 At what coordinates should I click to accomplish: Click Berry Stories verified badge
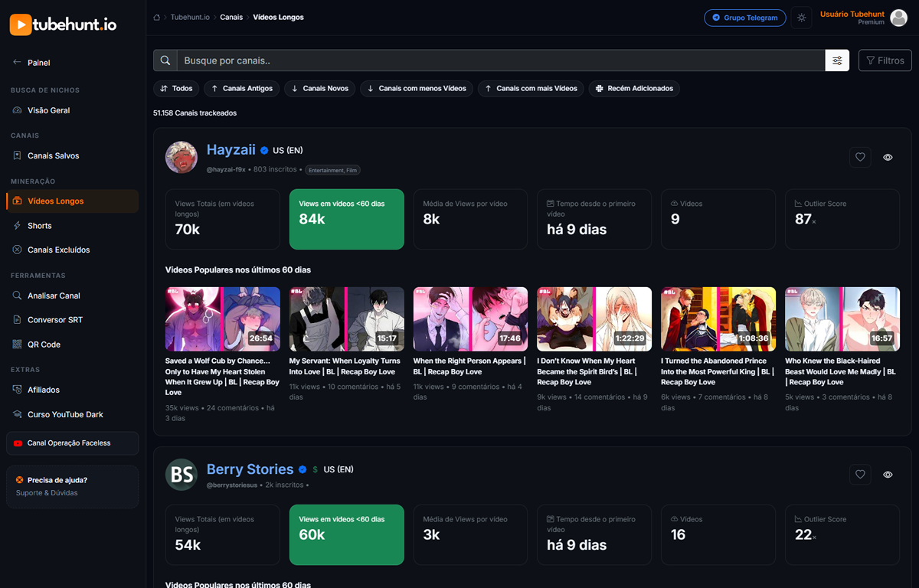coord(303,469)
